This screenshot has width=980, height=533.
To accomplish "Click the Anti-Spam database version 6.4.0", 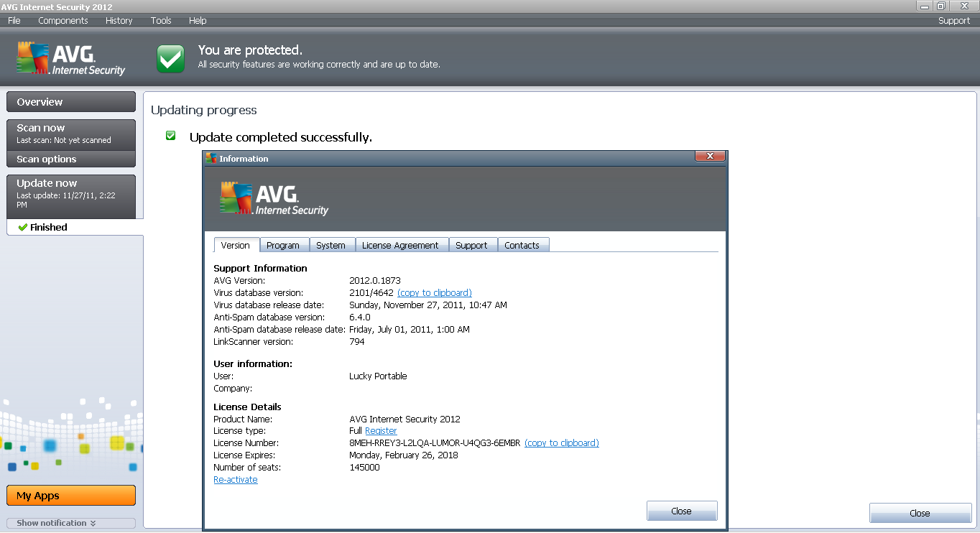I will click(x=360, y=317).
